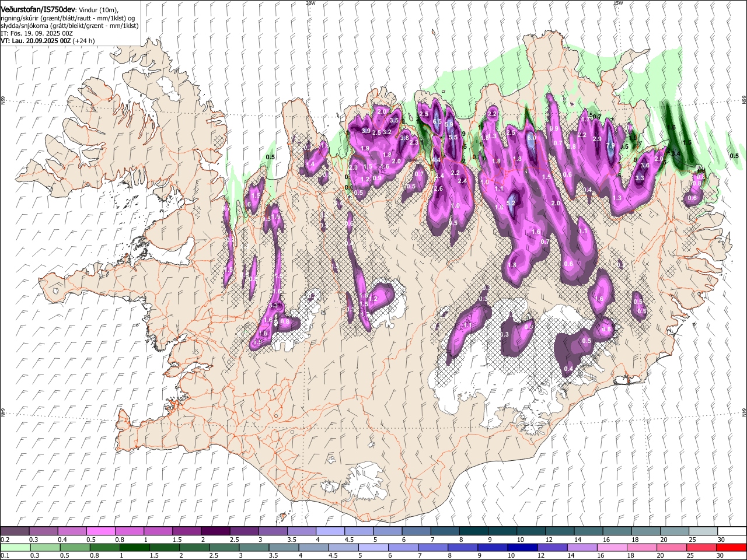
Task: Click the 'slydda/snjókoma' legend description line
Action: click(69, 26)
